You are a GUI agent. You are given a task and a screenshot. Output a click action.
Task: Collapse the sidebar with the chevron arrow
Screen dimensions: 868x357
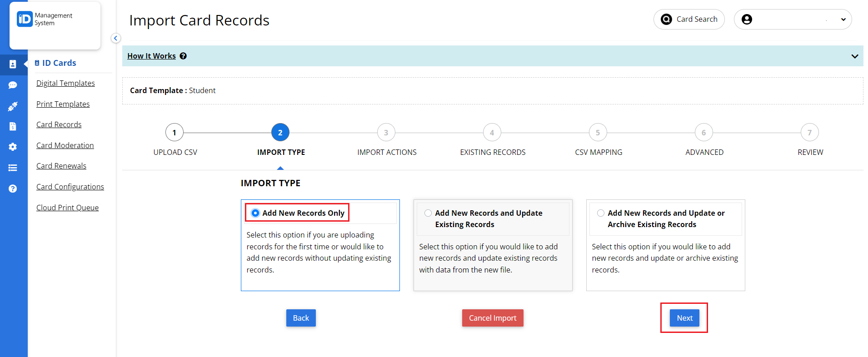tap(116, 38)
